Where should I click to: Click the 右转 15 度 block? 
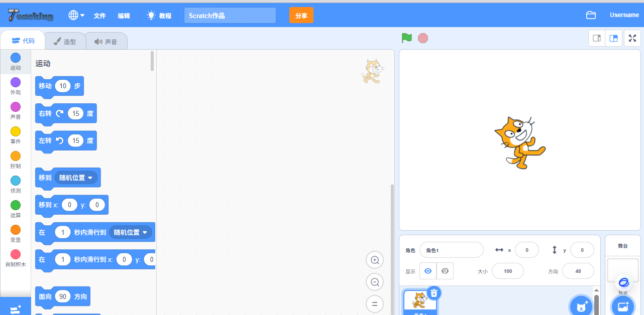(66, 114)
